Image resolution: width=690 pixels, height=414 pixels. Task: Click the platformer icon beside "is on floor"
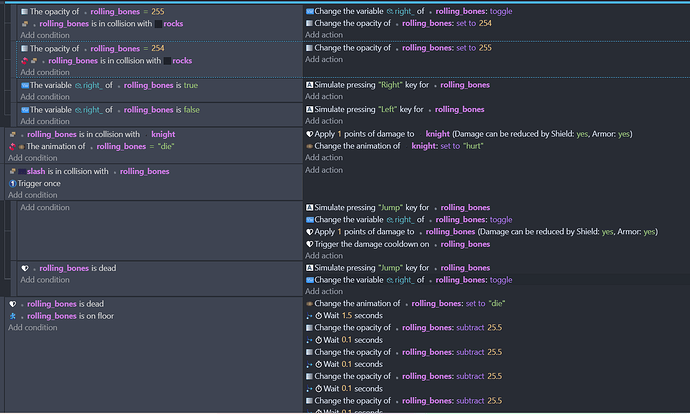(x=12, y=316)
